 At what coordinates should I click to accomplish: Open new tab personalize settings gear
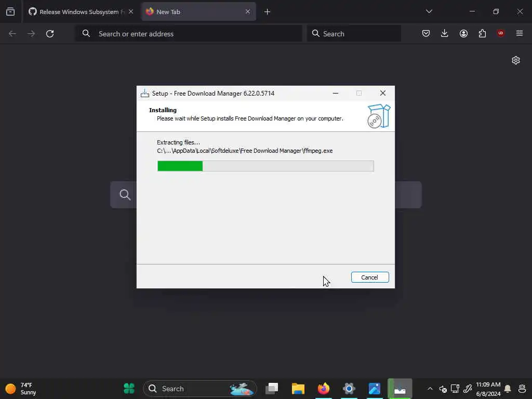coord(516,60)
